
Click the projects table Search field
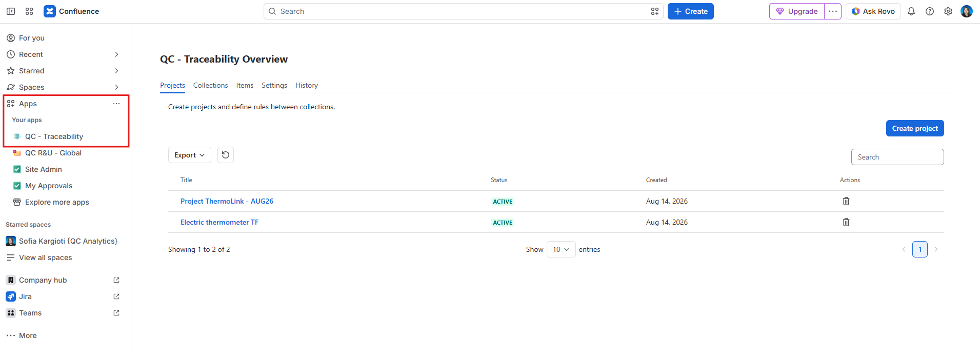click(897, 157)
